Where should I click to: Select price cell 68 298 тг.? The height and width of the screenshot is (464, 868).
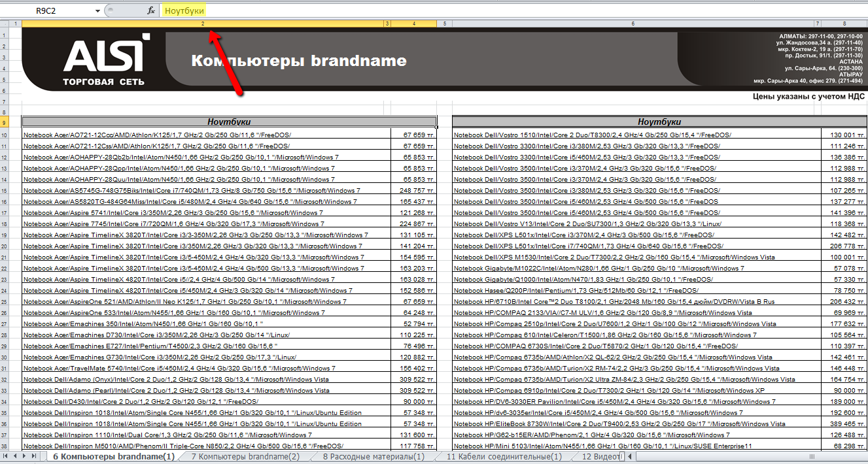[844, 446]
